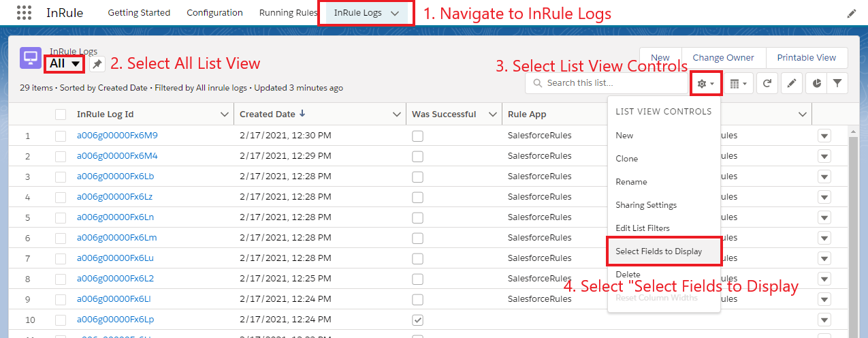Open the App Launcher grid icon
The width and height of the screenshot is (868, 338).
(x=24, y=12)
